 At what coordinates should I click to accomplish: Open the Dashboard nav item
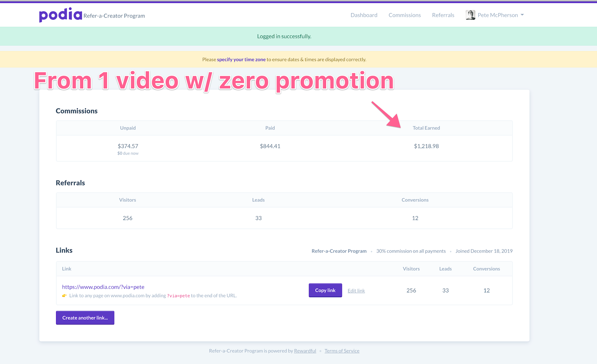(x=364, y=15)
